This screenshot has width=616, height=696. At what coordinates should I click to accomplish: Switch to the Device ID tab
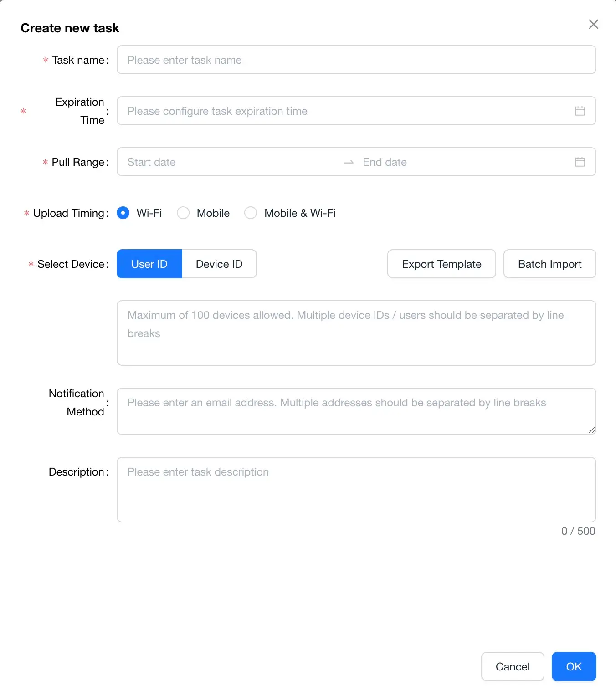pos(219,264)
